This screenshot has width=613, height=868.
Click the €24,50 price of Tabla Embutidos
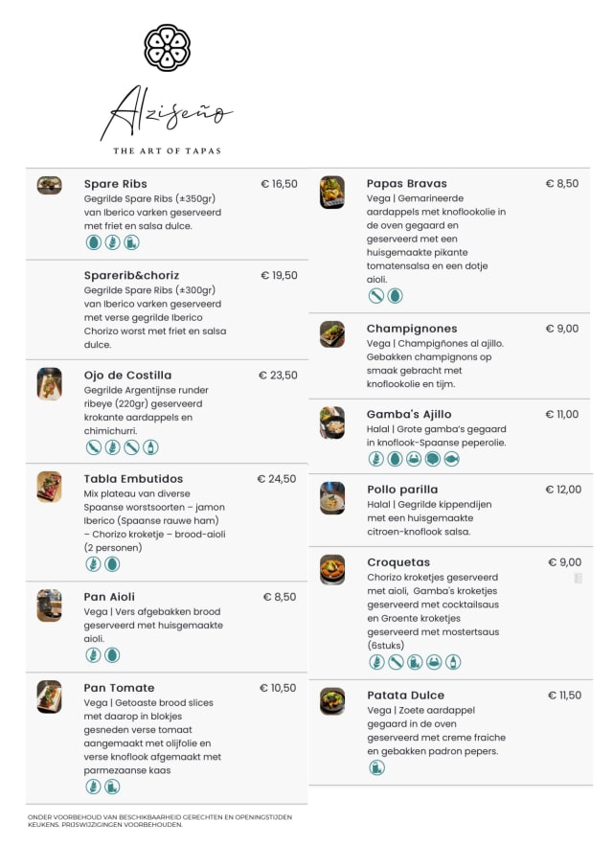click(277, 479)
